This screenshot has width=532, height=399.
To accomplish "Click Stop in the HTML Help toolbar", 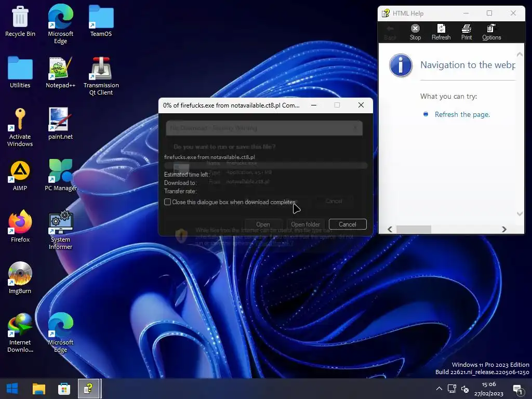I will click(x=415, y=32).
